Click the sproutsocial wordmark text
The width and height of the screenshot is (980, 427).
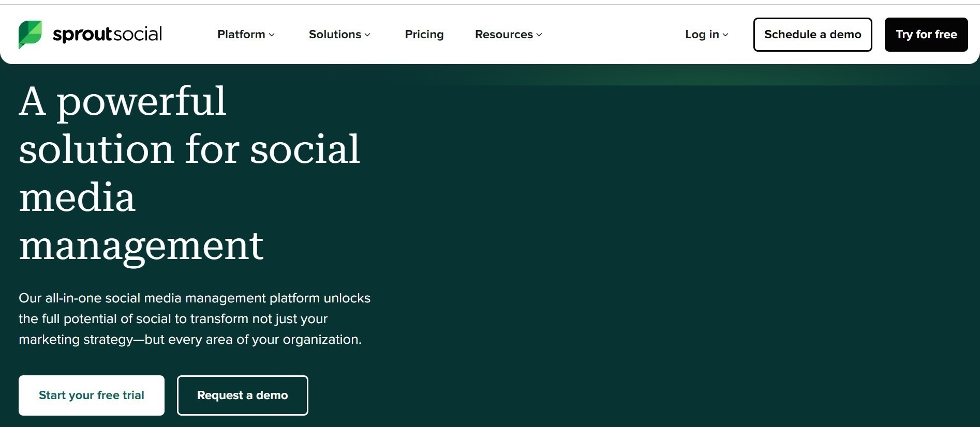pos(107,34)
